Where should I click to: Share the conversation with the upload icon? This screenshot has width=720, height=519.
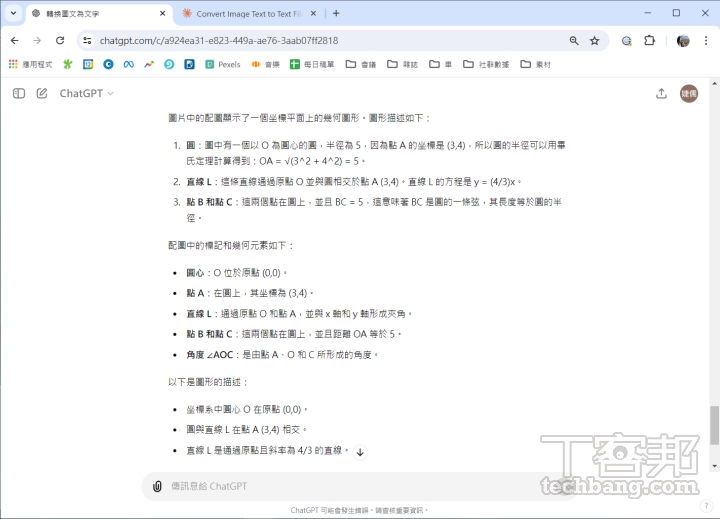[661, 94]
